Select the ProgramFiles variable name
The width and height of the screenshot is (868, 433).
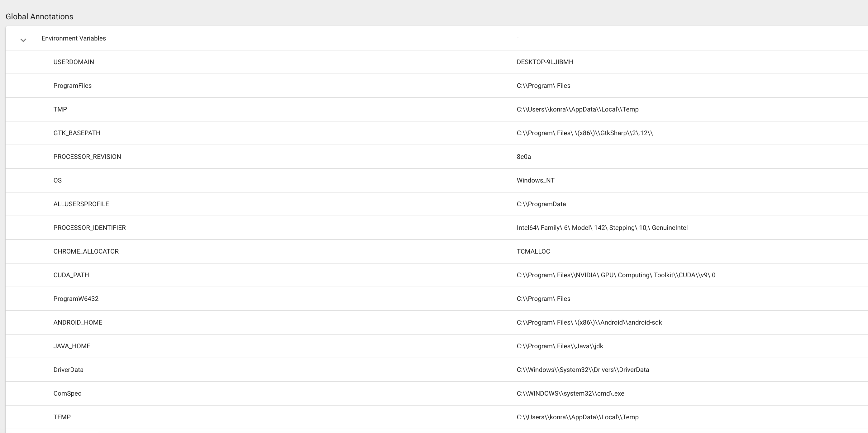coord(73,86)
